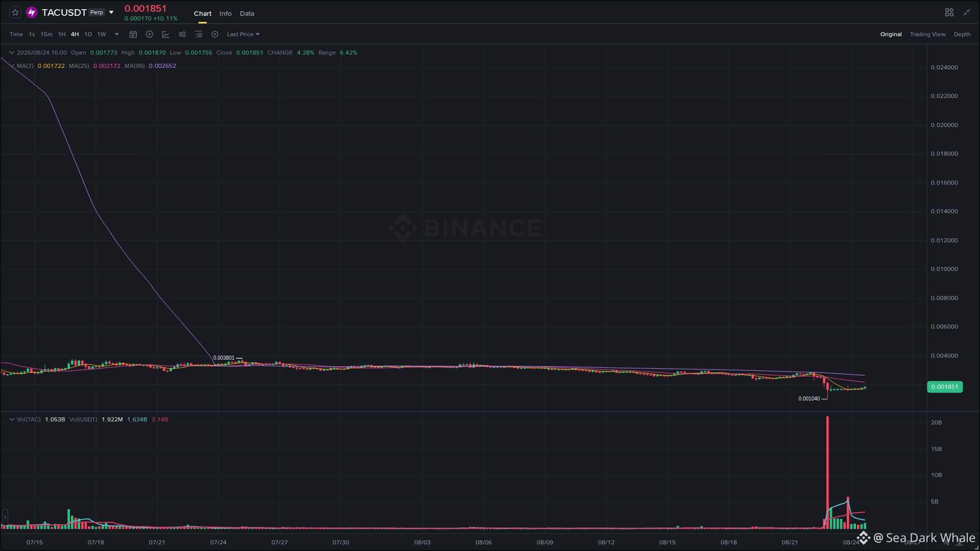Viewport: 980px width, 551px height.
Task: Click the Vol(TAC) legend label
Action: 29,419
